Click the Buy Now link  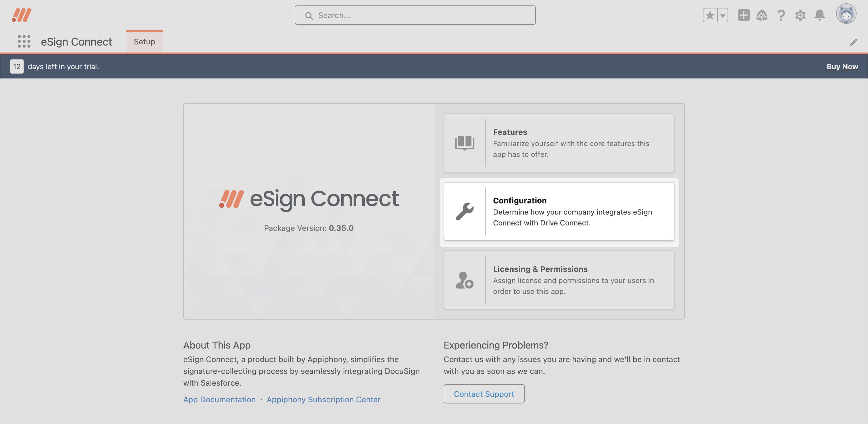point(842,66)
